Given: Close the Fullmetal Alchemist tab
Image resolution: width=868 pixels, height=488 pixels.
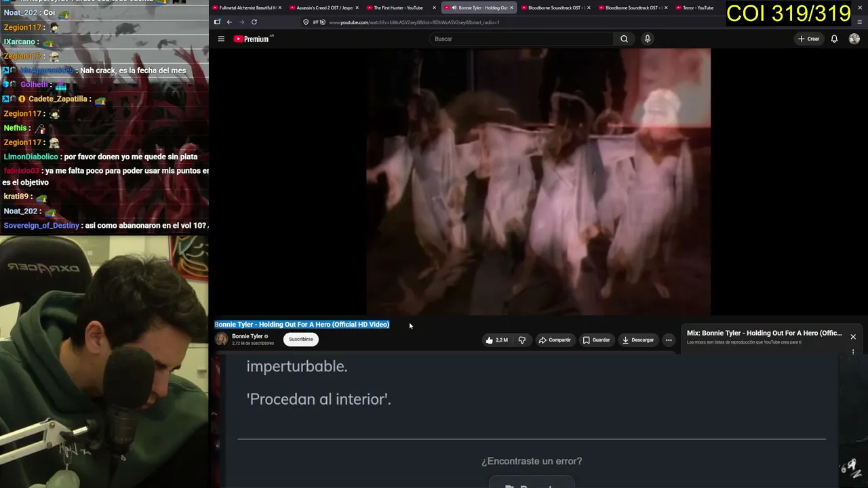Looking at the screenshot, I should (281, 7).
